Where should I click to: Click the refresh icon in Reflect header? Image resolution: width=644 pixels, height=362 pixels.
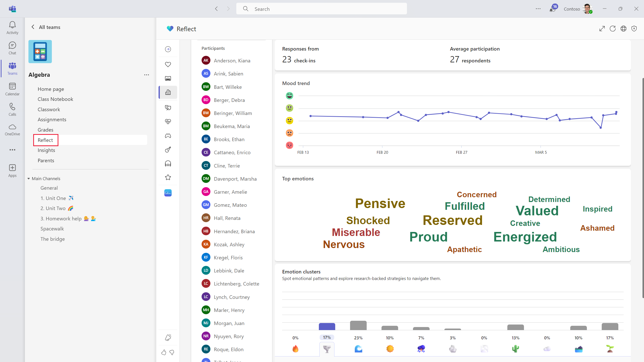613,29
